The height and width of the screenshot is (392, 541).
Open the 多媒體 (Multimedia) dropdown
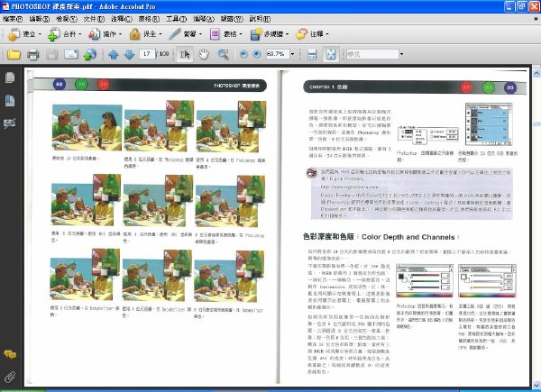pos(269,34)
